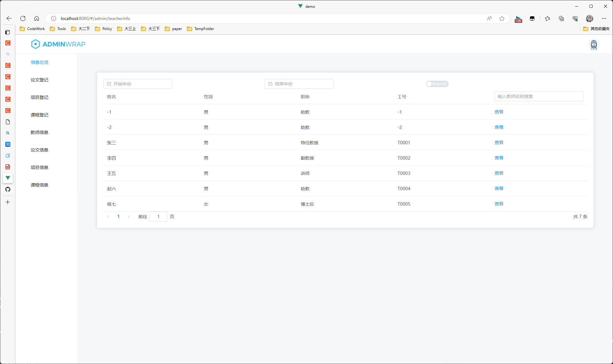Switch to the 教师信息 menu item
This screenshot has height=364, width=613.
click(x=39, y=132)
